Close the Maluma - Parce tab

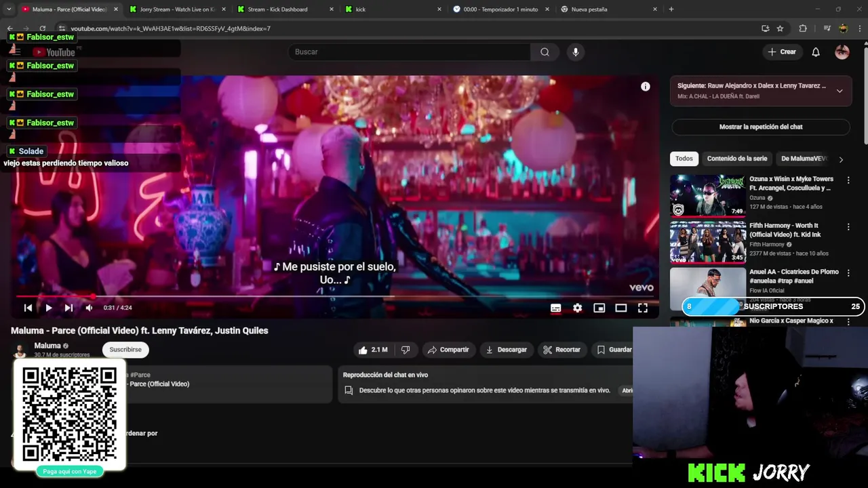point(116,9)
